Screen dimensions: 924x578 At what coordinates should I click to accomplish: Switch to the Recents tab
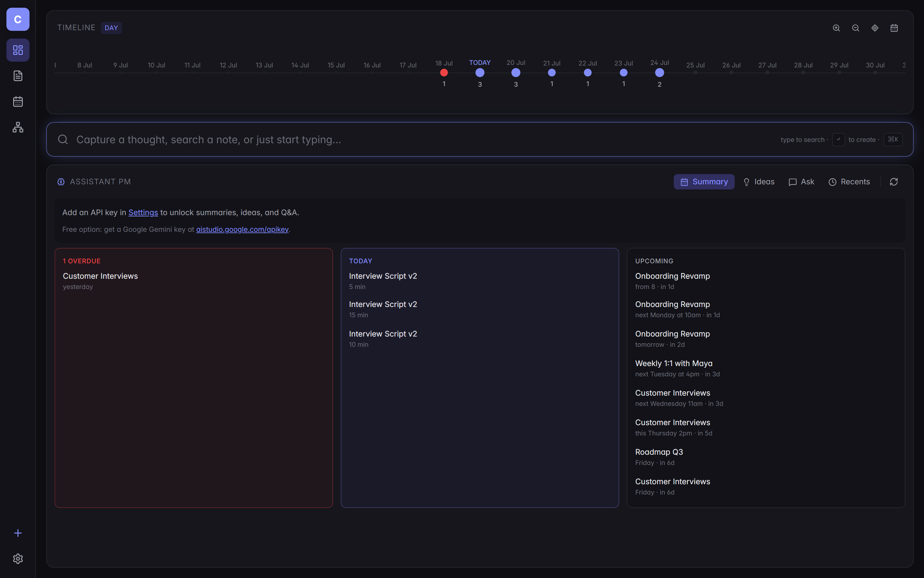(x=849, y=182)
